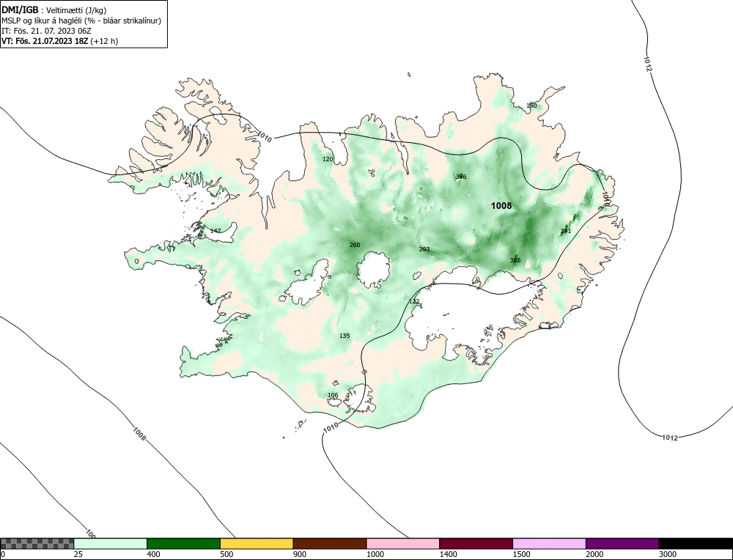Image resolution: width=733 pixels, height=560 pixels.
Task: Choose the light pink 1000–1400 legend swatch
Action: (403, 543)
